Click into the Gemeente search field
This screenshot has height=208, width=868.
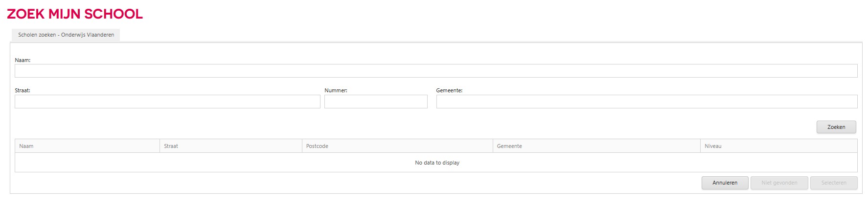tap(647, 102)
